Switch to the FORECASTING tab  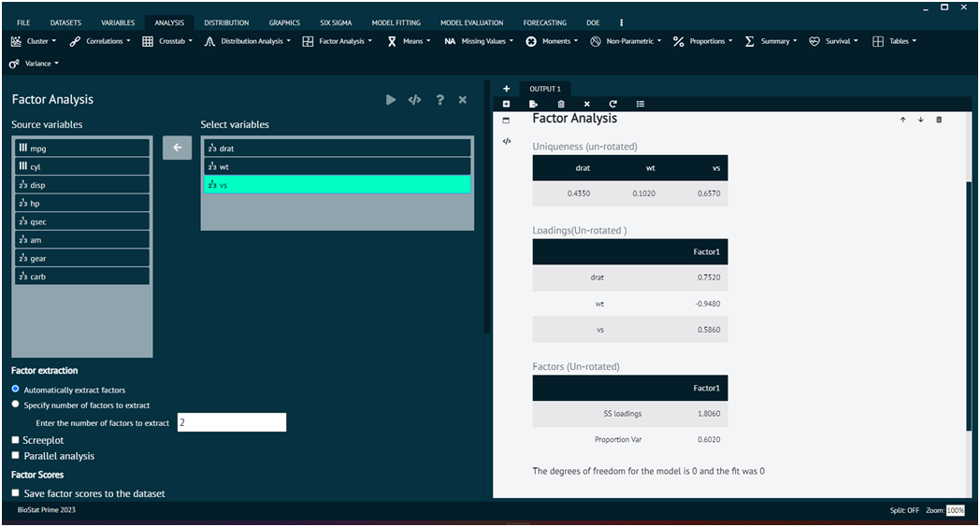tap(545, 22)
